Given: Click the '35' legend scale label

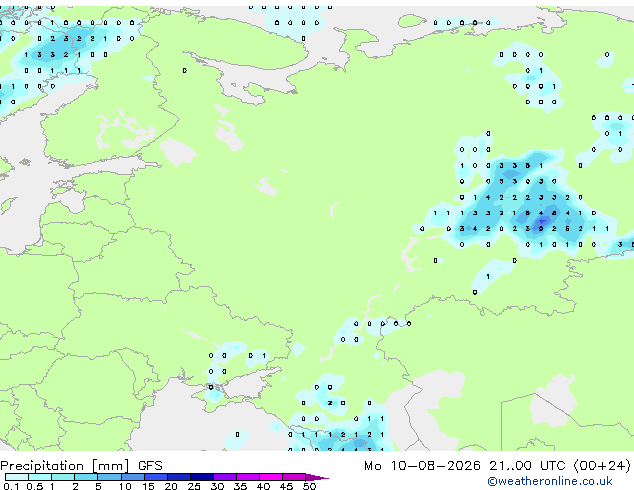Looking at the screenshot, I should 240,486.
